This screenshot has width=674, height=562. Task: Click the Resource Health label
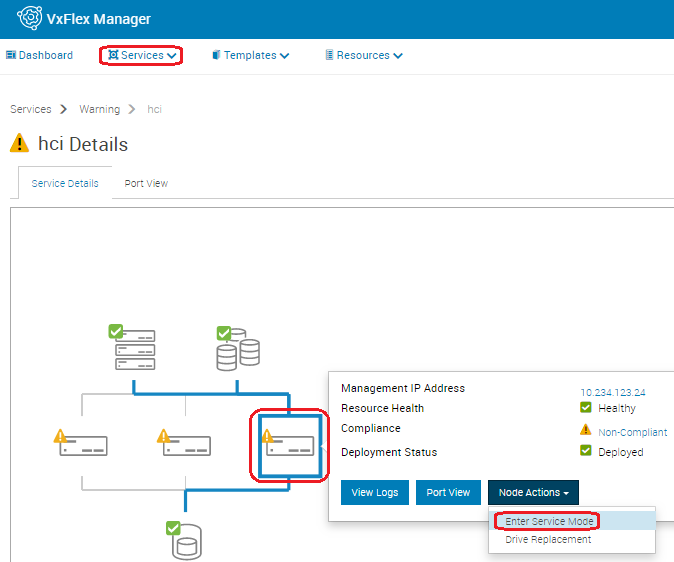pos(383,408)
